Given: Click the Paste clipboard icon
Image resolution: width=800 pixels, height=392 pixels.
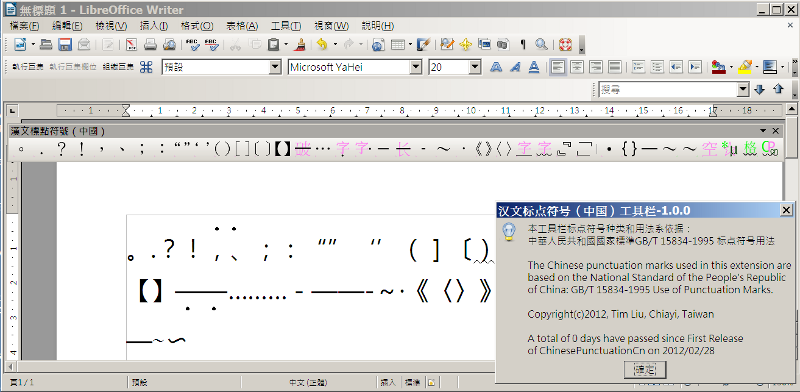Looking at the screenshot, I should [274, 45].
